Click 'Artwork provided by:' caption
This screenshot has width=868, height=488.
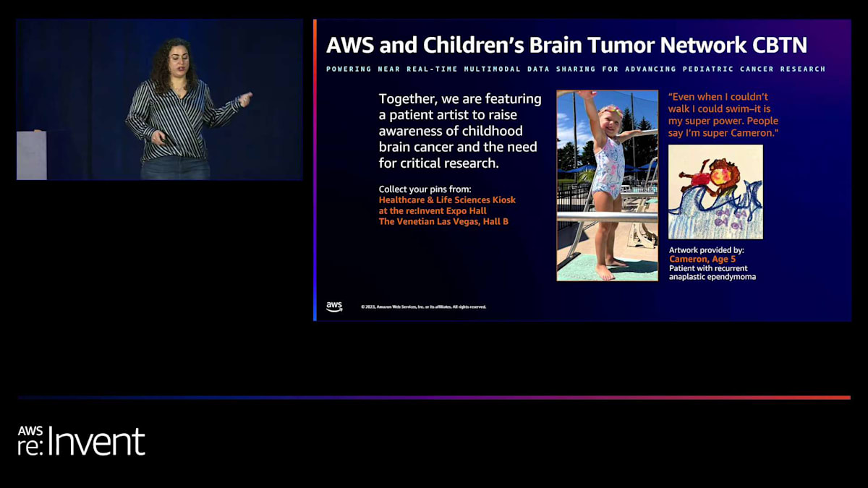pyautogui.click(x=707, y=250)
